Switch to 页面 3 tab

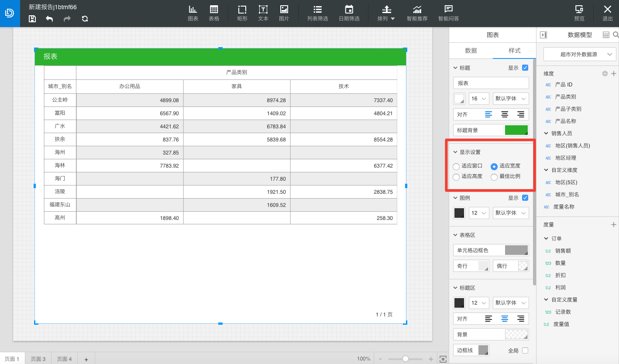[38, 359]
